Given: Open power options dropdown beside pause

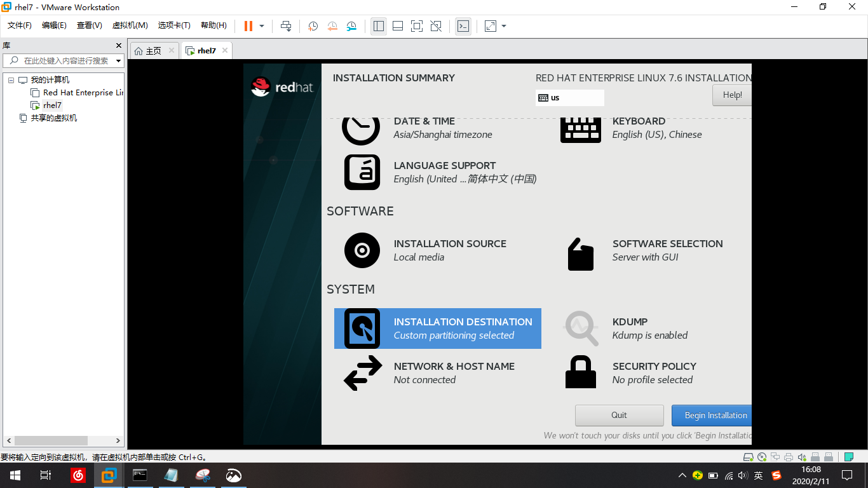Looking at the screenshot, I should click(x=262, y=26).
